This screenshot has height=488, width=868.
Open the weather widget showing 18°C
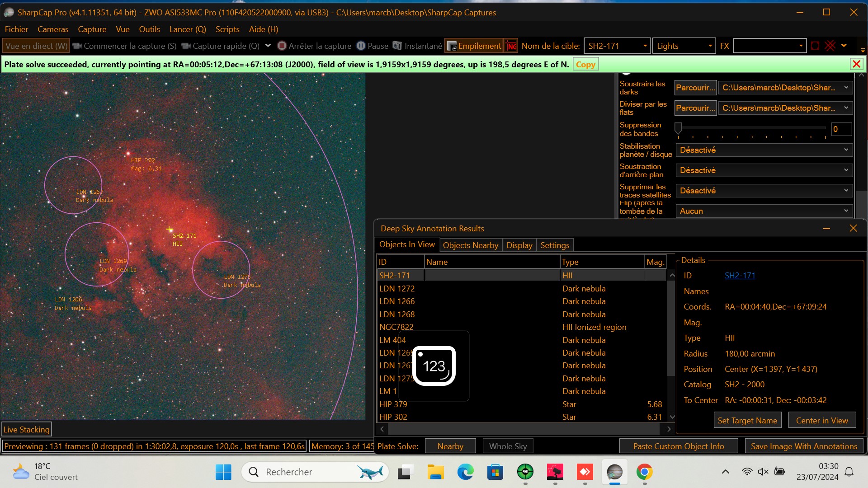coord(45,472)
